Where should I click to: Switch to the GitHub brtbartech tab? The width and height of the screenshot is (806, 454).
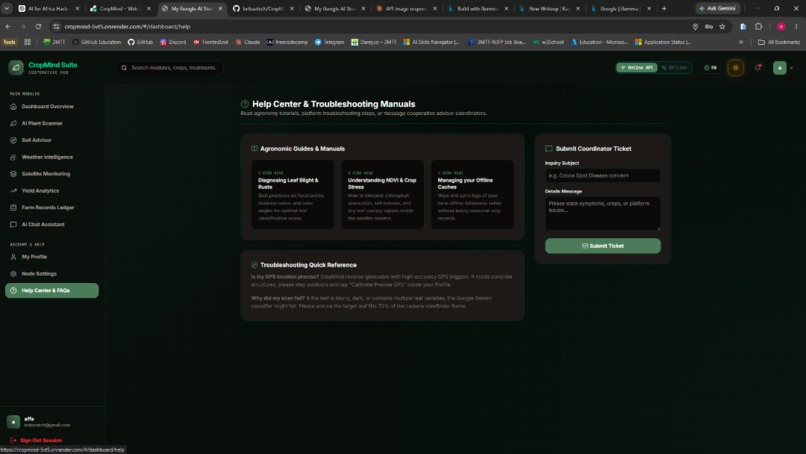[x=263, y=9]
